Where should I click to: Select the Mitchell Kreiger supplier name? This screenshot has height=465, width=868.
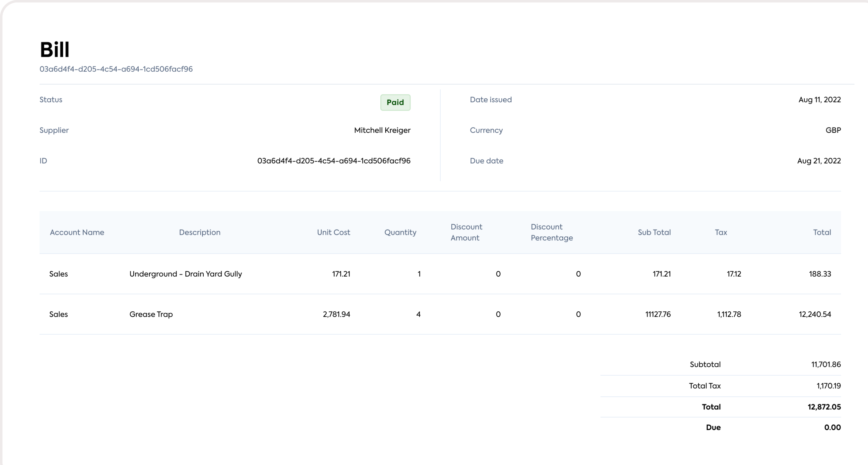pos(382,130)
